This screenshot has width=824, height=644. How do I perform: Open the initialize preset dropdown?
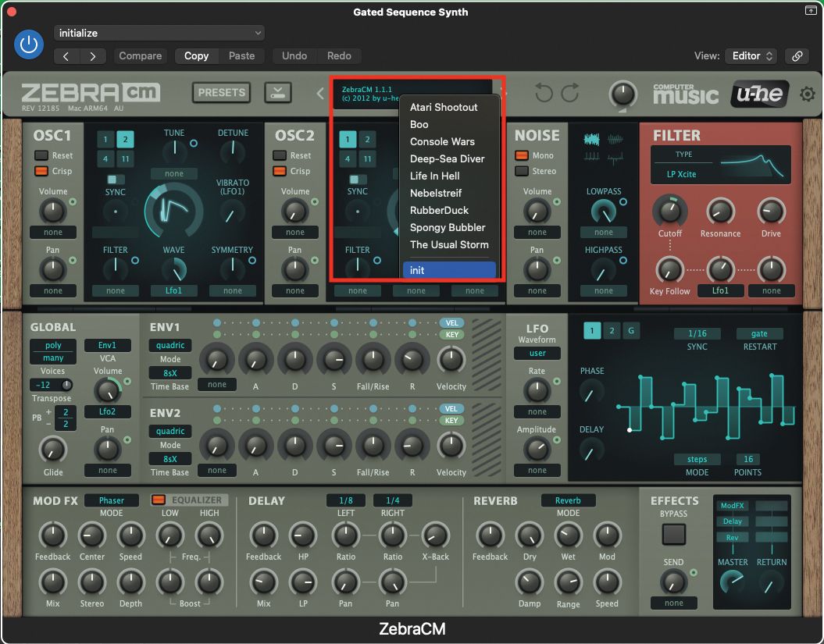pos(159,33)
